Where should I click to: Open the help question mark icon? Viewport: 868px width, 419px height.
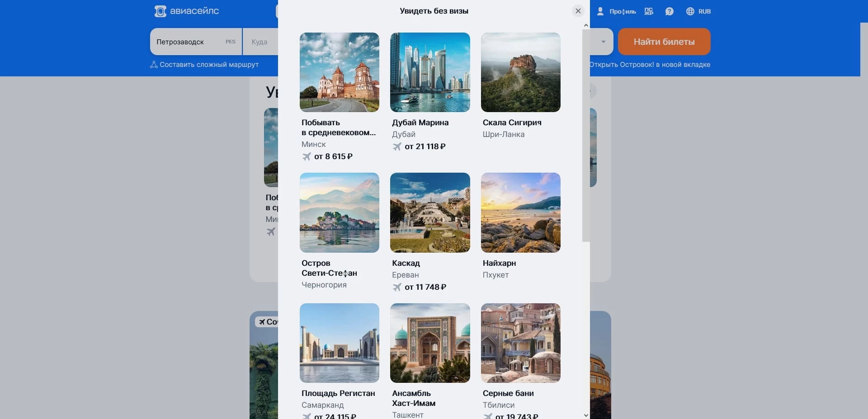[x=669, y=11]
